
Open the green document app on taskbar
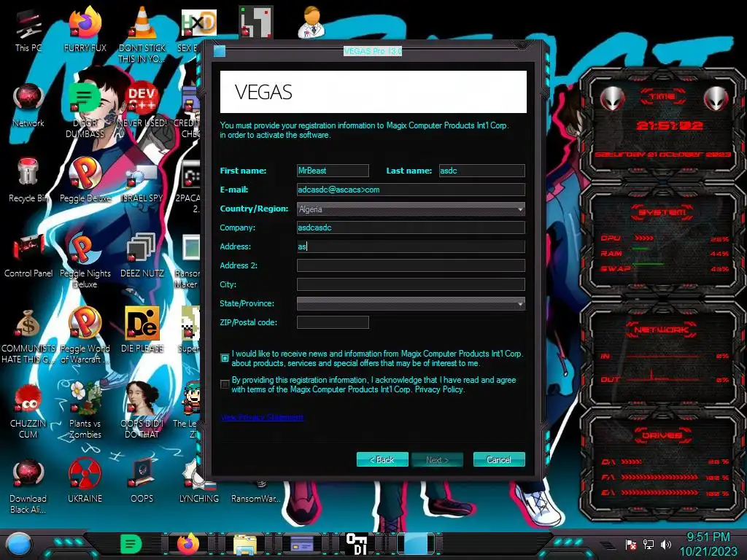click(x=131, y=544)
